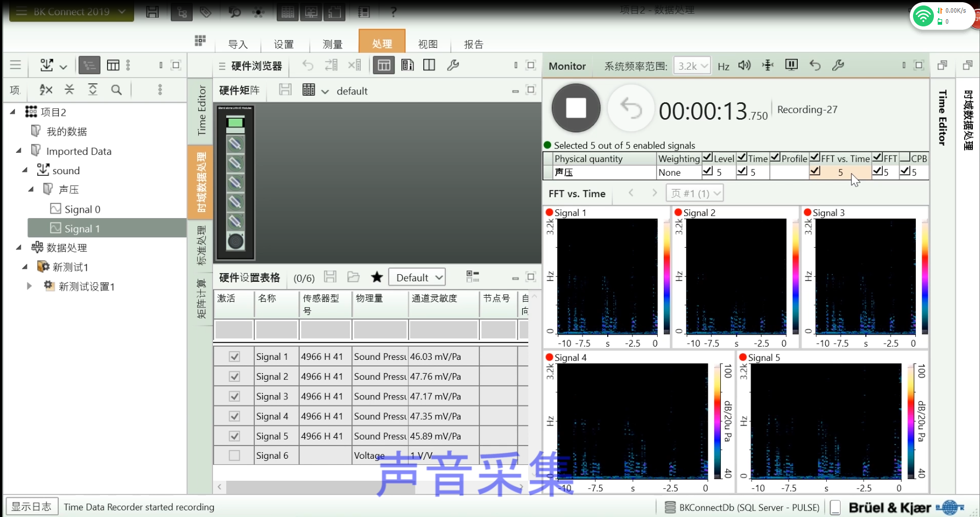
Task: Click the save icon in top toolbar
Action: point(152,12)
